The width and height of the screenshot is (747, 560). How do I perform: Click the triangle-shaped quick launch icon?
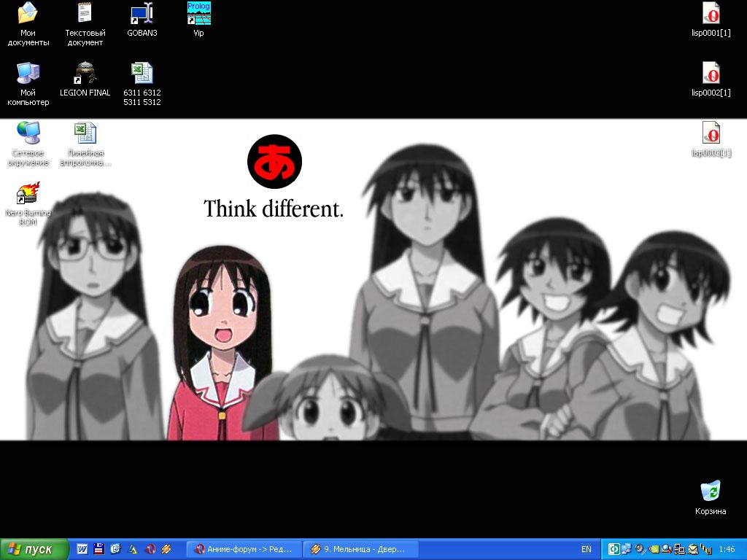coord(133,549)
